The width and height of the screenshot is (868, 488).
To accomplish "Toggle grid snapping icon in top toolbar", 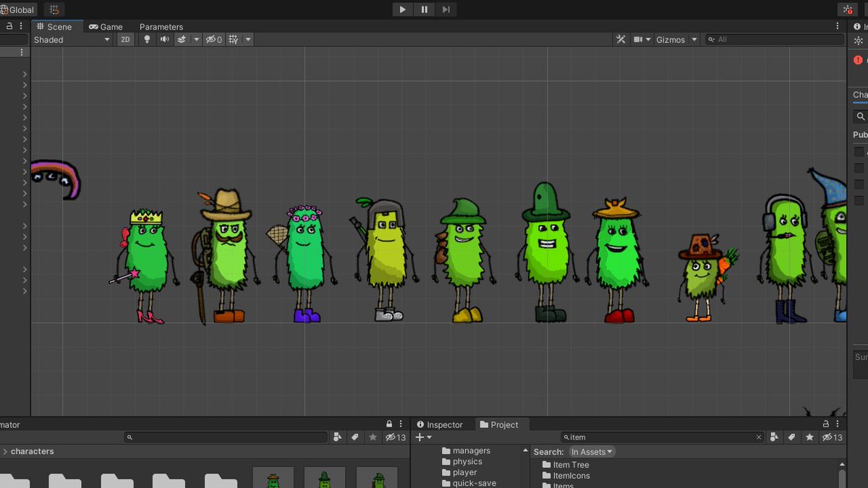I will 54,10.
